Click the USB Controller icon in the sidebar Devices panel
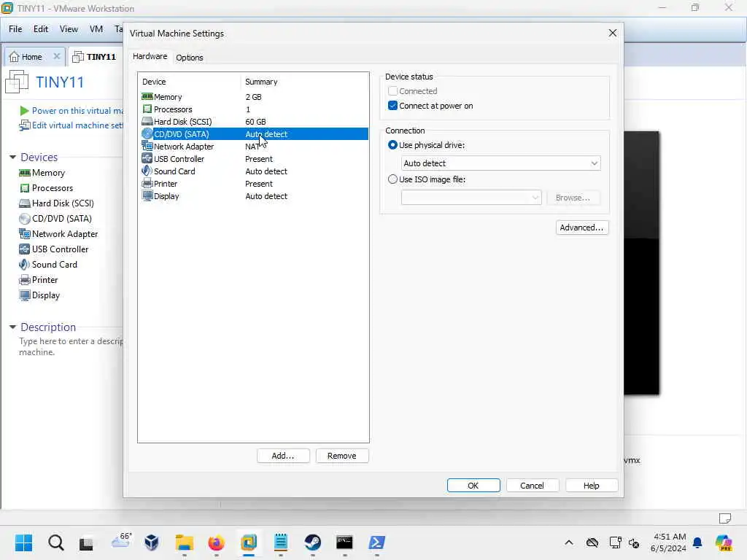 [24, 249]
